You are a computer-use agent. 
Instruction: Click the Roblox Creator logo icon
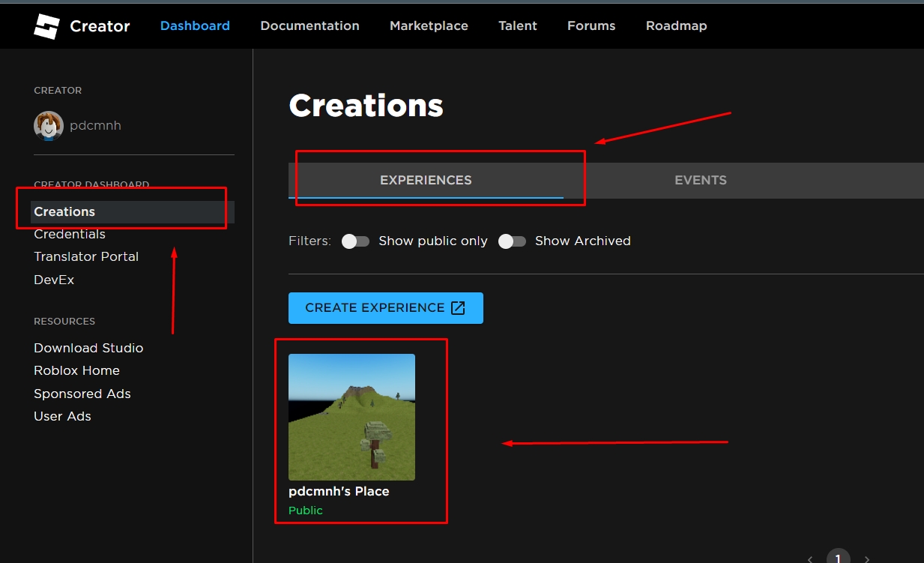click(46, 26)
